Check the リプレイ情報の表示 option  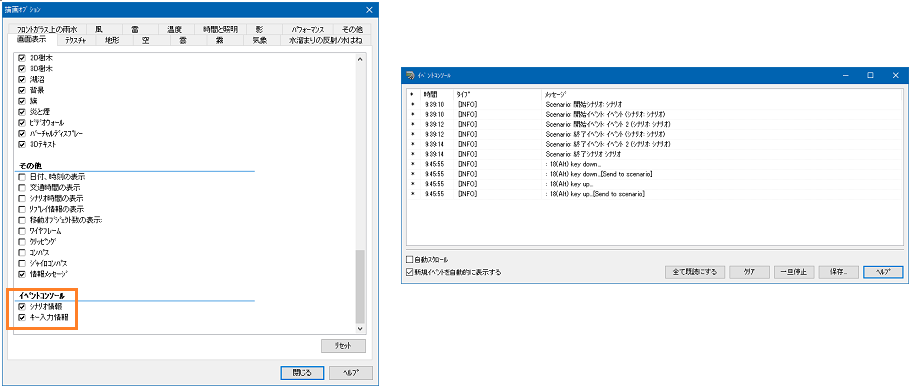[22, 209]
